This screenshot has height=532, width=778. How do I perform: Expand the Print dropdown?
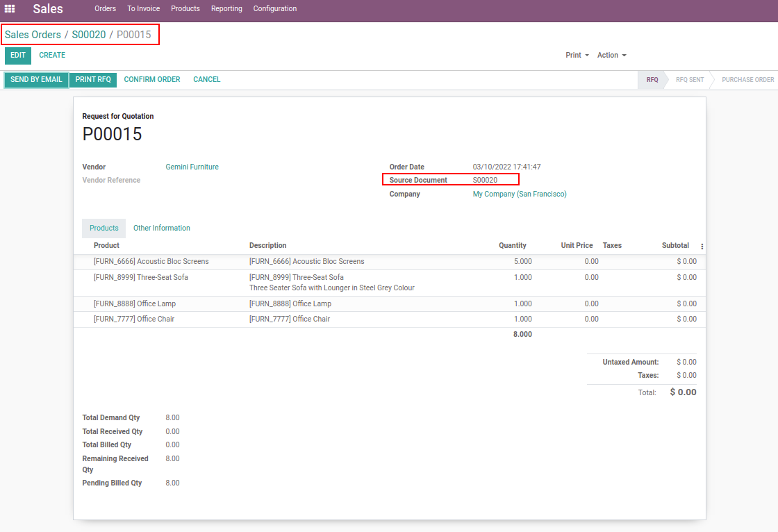(577, 55)
